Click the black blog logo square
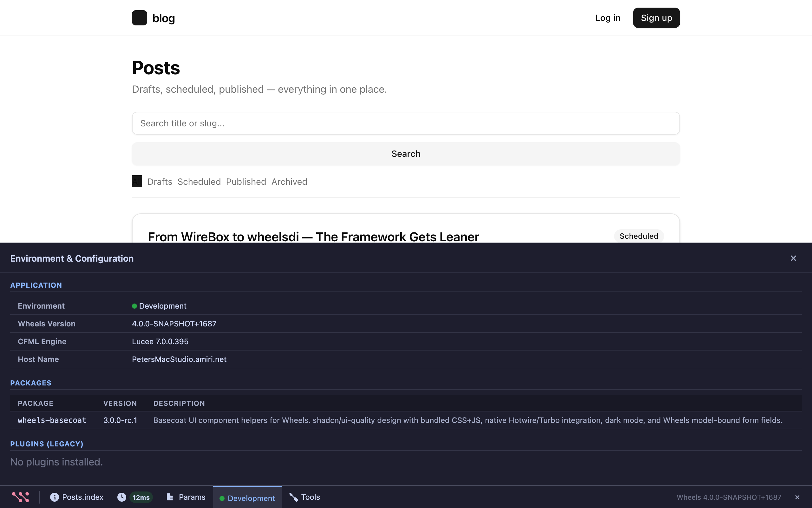The height and width of the screenshot is (508, 812). [139, 18]
